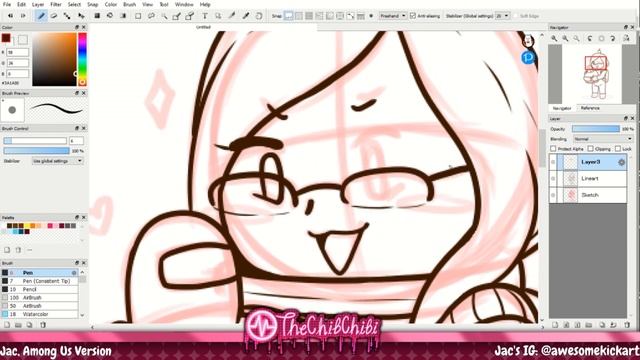Select the Sketch layer
The image size is (640, 360).
click(588, 195)
